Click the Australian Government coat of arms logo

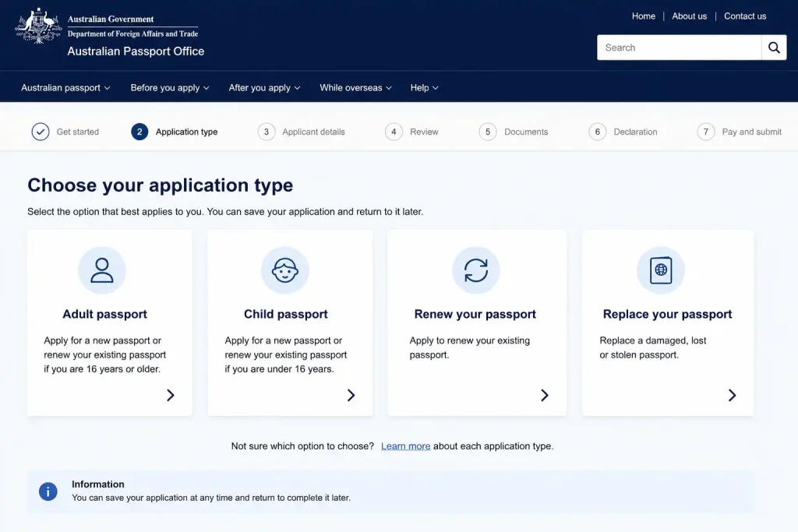click(x=38, y=26)
